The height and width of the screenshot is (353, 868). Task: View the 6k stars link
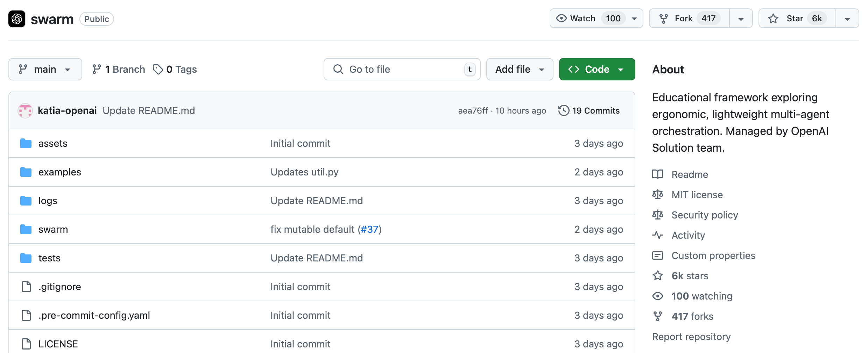[x=690, y=276]
